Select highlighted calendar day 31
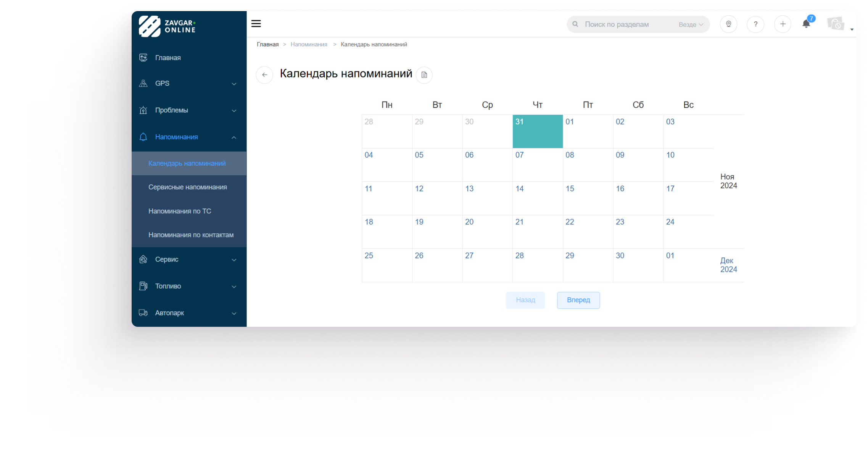The width and height of the screenshot is (868, 465). tap(538, 131)
